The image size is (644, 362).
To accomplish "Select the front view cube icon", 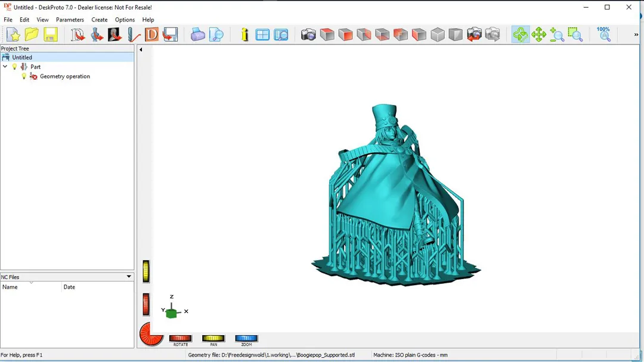I will (x=345, y=35).
